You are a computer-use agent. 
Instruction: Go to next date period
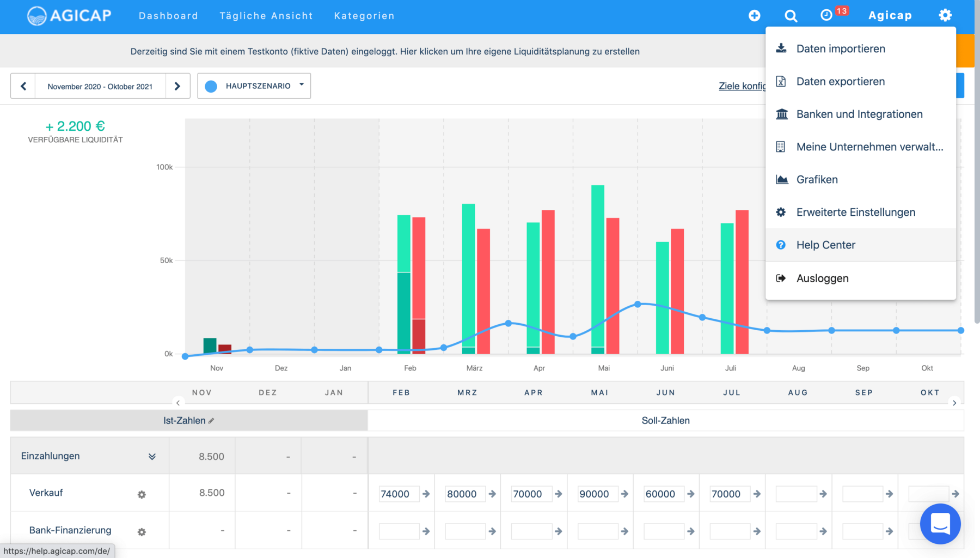coord(177,86)
